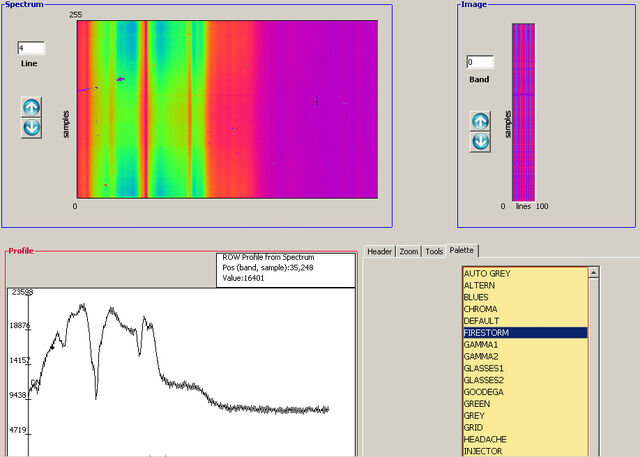Pick the GOODEGA palette
This screenshot has height=457, width=640.
pyautogui.click(x=525, y=392)
